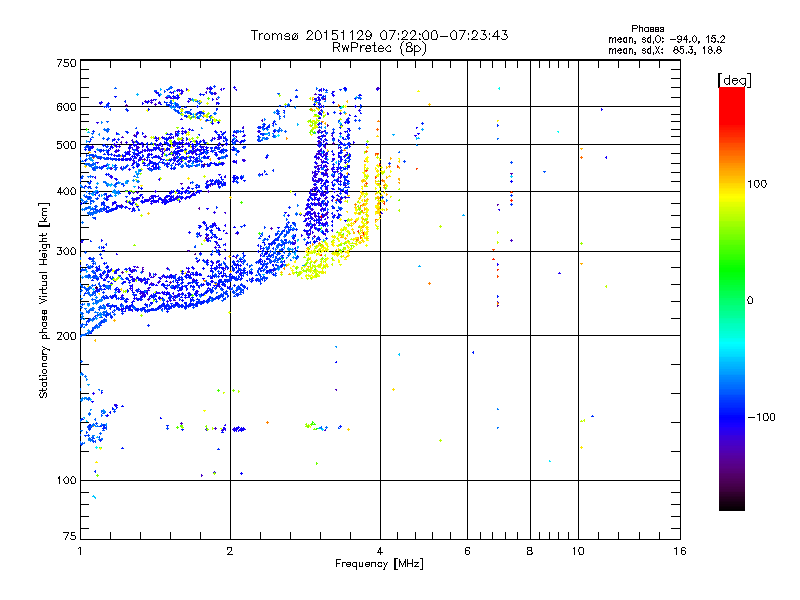Image resolution: width=800 pixels, height=600 pixels.
Task: Click the x-axis label "16"
Action: click(x=680, y=551)
